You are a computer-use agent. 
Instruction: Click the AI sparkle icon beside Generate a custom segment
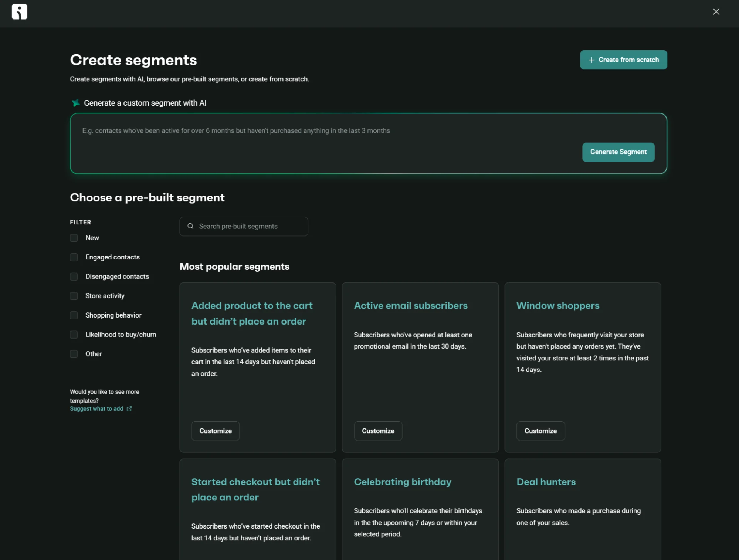click(76, 103)
